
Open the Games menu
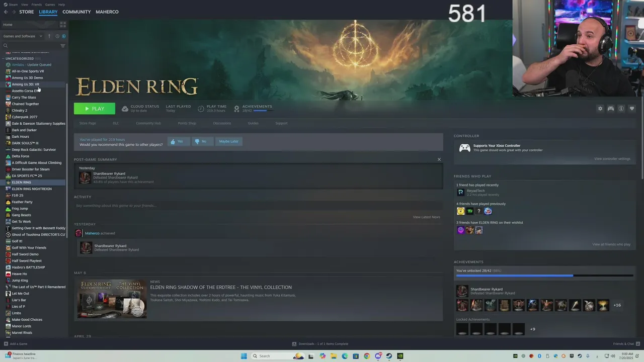click(50, 5)
